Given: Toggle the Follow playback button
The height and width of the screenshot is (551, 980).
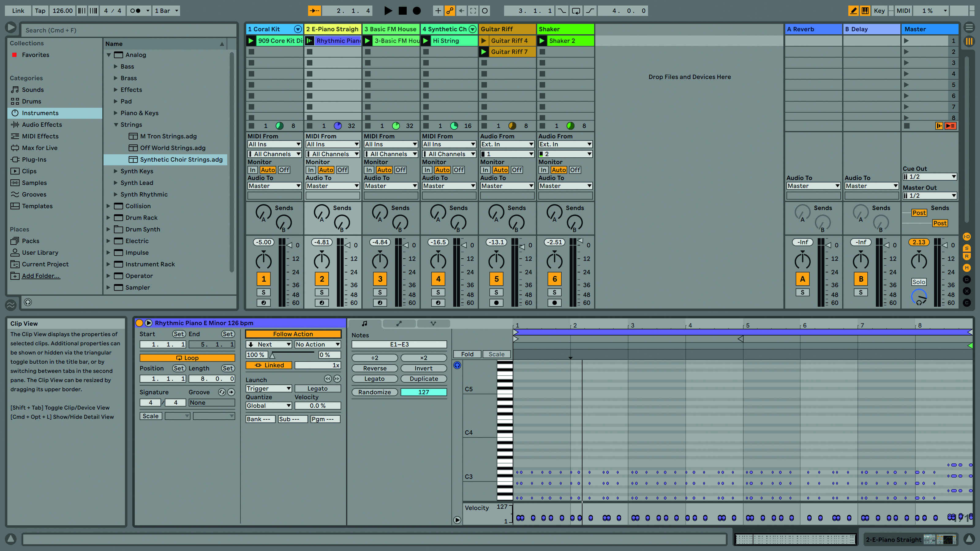Looking at the screenshot, I should pyautogui.click(x=314, y=11).
